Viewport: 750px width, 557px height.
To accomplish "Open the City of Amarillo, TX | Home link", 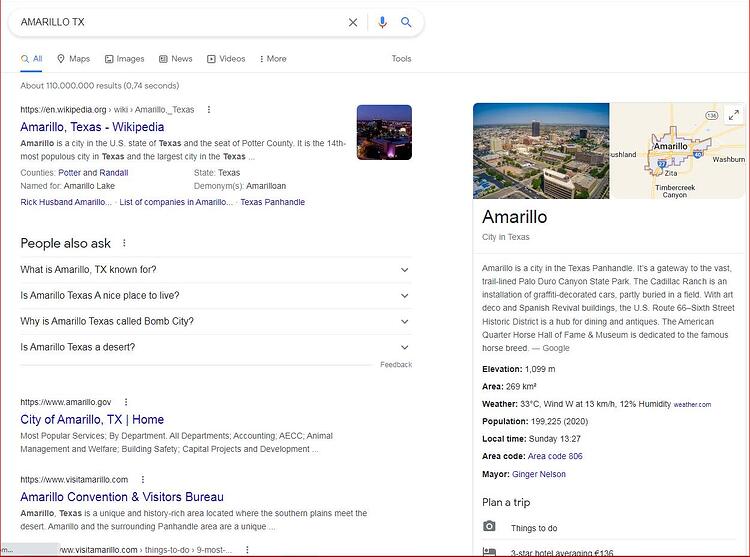I will click(92, 420).
